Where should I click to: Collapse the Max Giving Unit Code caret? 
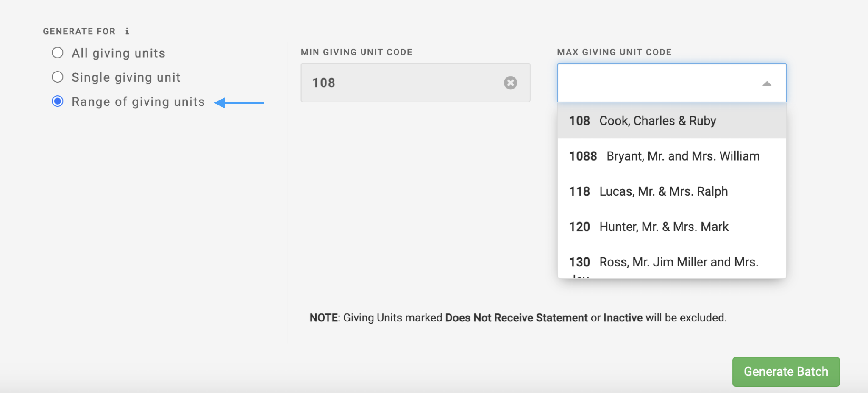point(766,83)
